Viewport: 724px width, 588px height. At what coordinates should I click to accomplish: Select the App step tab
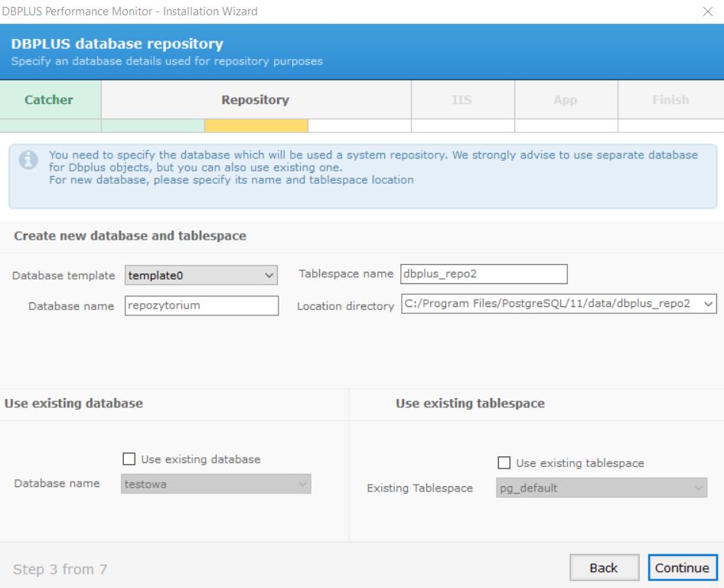[566, 100]
